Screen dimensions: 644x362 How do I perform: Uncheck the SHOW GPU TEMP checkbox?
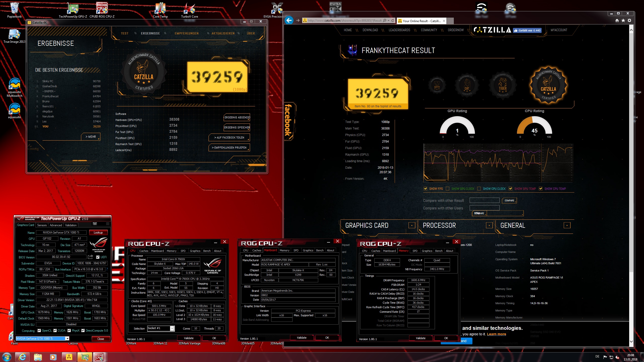click(510, 189)
